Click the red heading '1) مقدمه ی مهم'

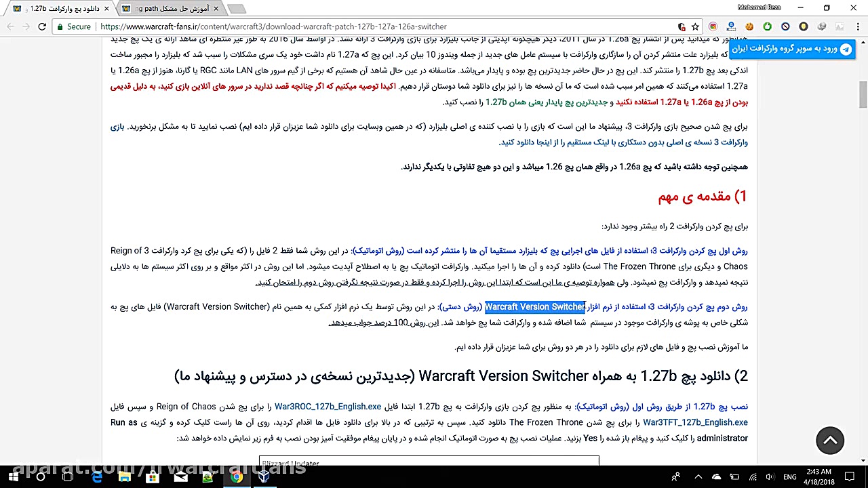pos(703,197)
